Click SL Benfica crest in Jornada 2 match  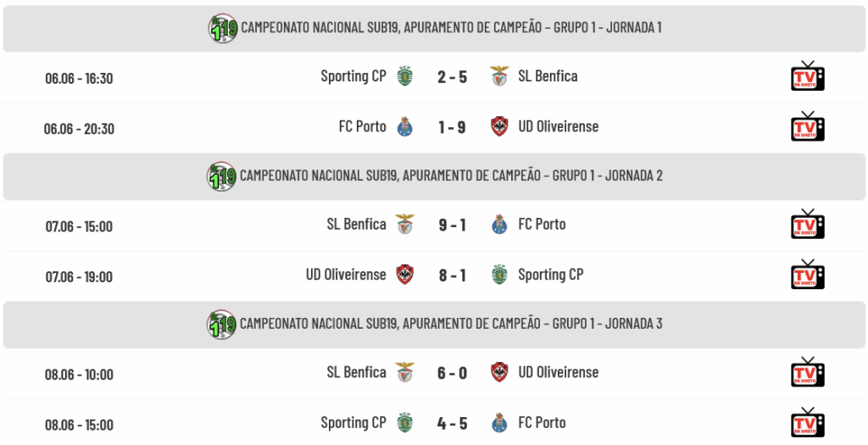[405, 224]
